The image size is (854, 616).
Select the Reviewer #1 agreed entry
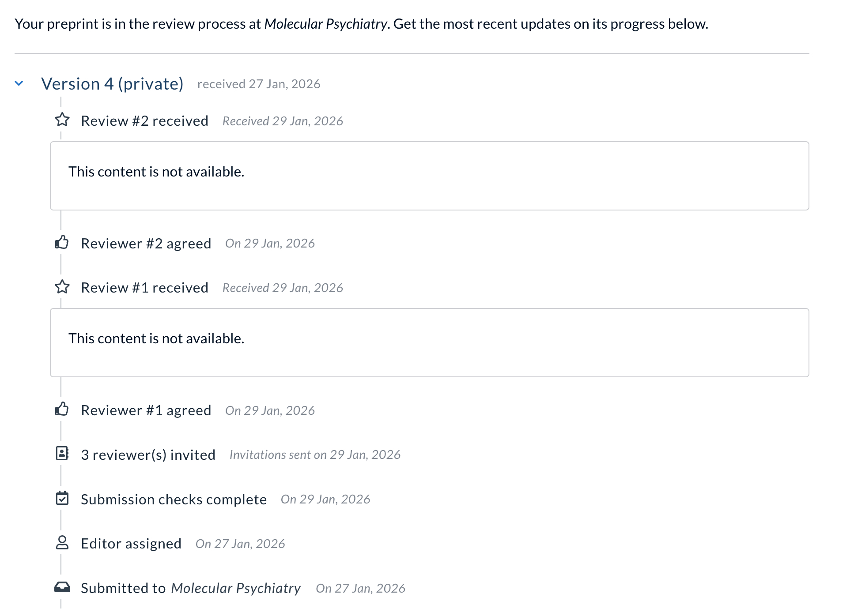[x=146, y=410]
